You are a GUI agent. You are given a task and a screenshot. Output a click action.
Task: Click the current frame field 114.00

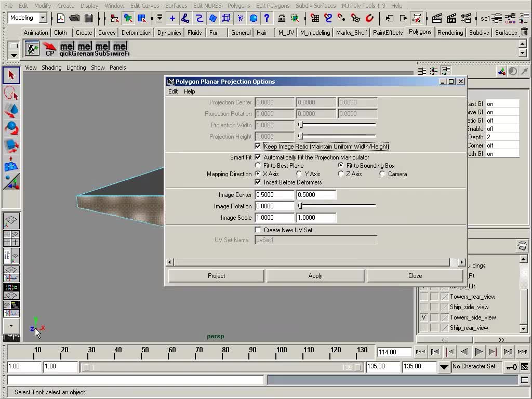pyautogui.click(x=394, y=352)
